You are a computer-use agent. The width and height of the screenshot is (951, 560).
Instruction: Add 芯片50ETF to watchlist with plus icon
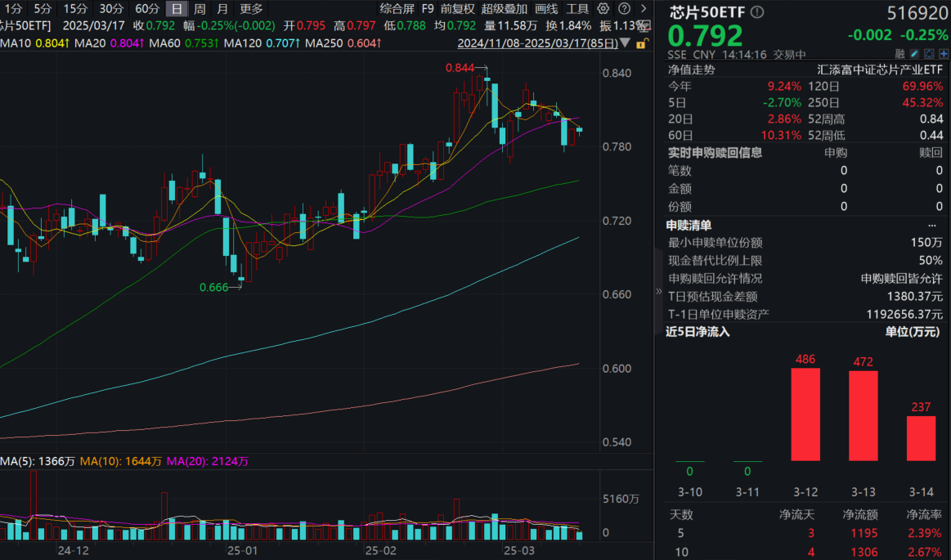coord(943,53)
